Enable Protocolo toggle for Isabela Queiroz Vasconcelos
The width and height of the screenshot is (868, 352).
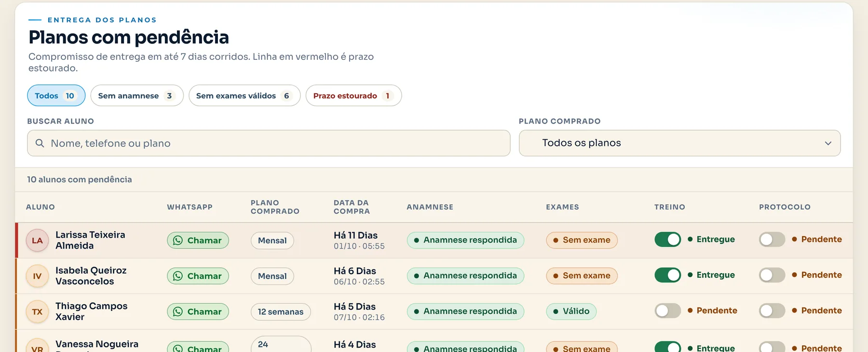[772, 275]
